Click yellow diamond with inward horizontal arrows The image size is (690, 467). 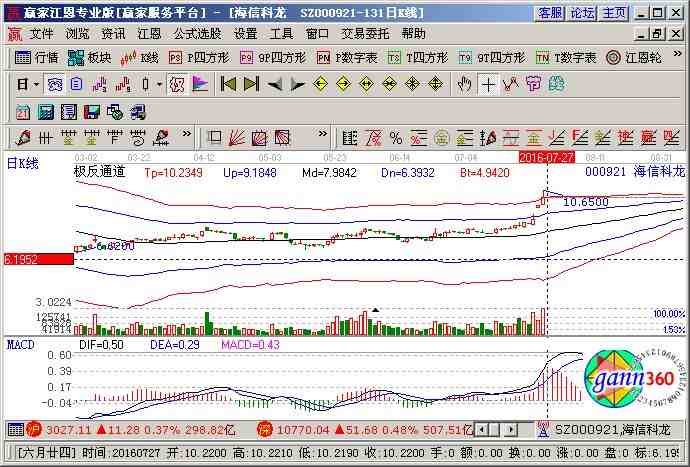(x=389, y=84)
